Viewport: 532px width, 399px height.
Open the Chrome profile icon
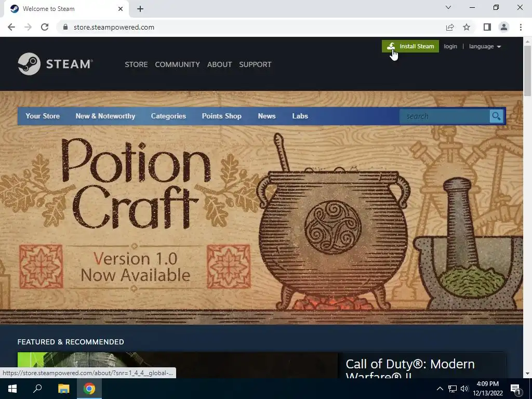(x=504, y=27)
